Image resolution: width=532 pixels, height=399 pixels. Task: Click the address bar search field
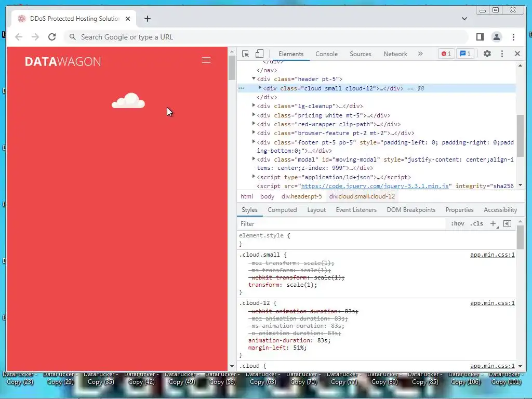(265, 37)
